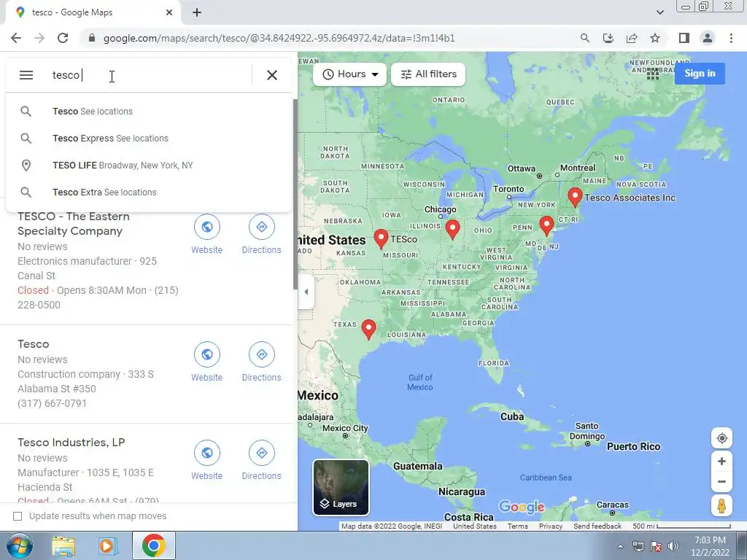Open the Hours filter dropdown

pos(349,74)
